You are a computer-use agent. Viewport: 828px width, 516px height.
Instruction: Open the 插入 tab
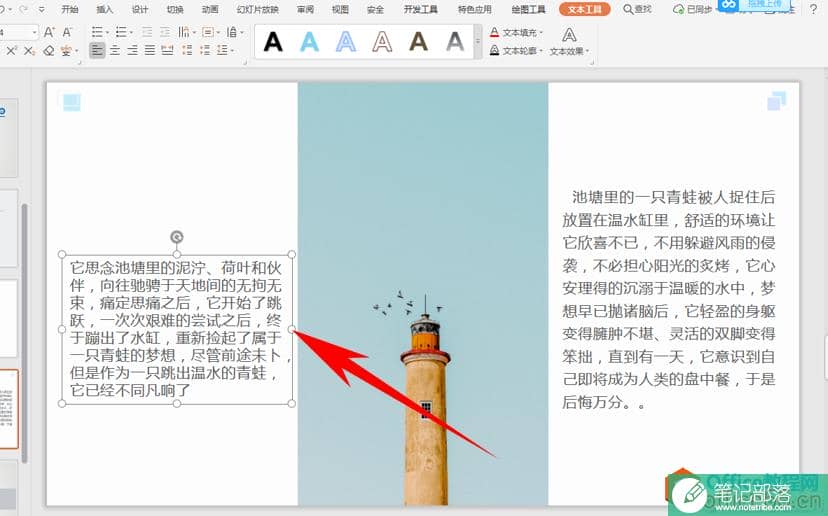pyautogui.click(x=105, y=9)
